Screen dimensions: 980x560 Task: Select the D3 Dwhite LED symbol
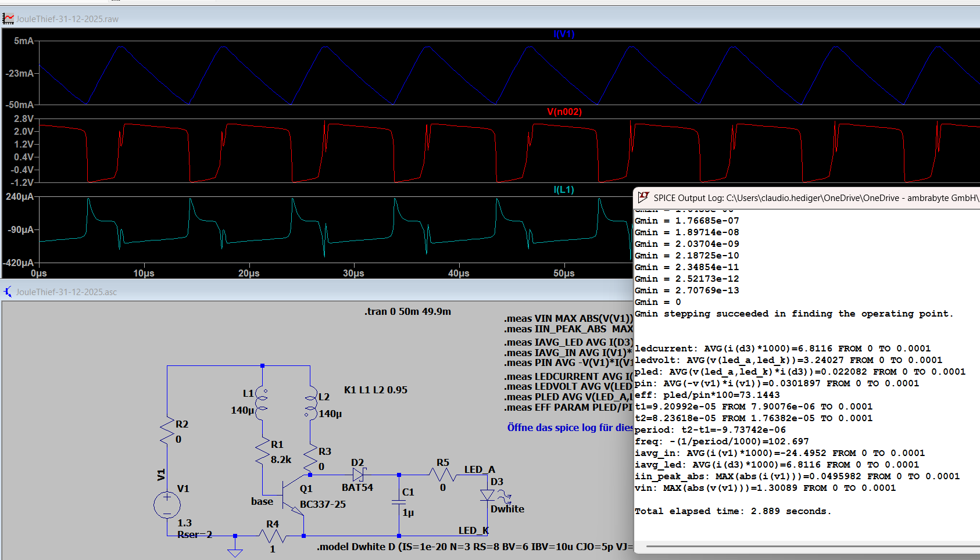[x=487, y=496]
